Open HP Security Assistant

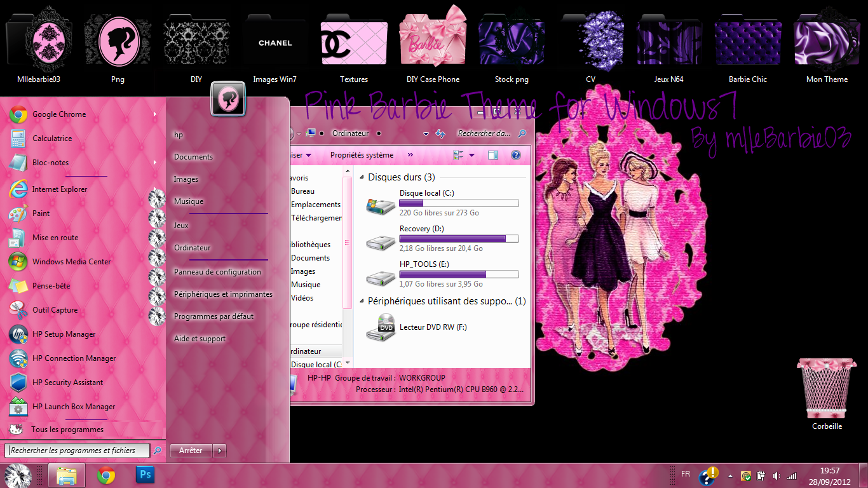(x=83, y=383)
